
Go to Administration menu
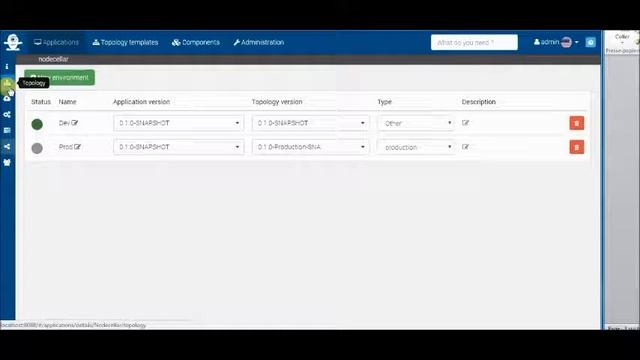point(259,42)
